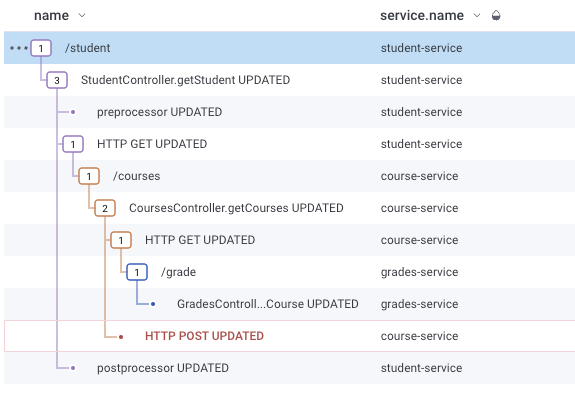Click the color-by droplet icon beside service.name
575x404 pixels.
tap(496, 15)
